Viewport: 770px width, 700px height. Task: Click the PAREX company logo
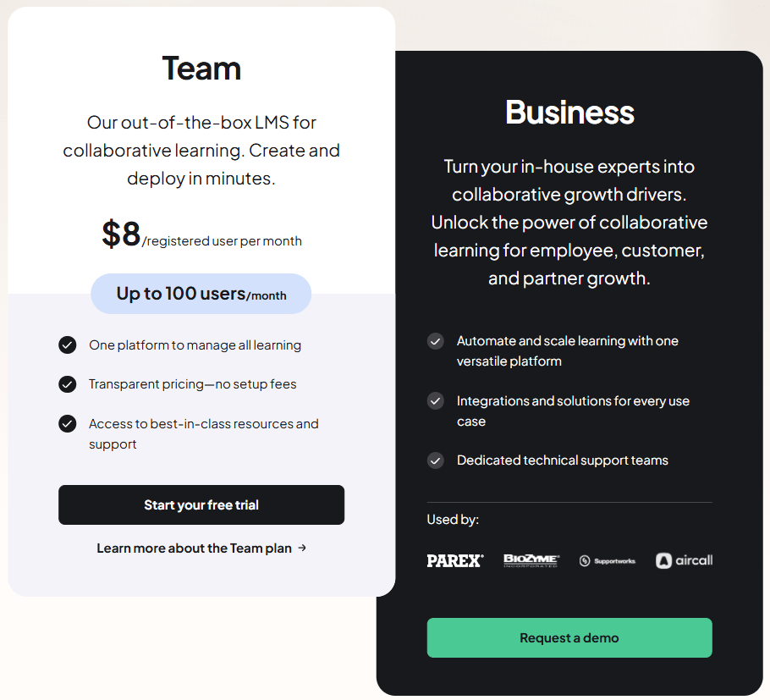click(455, 559)
